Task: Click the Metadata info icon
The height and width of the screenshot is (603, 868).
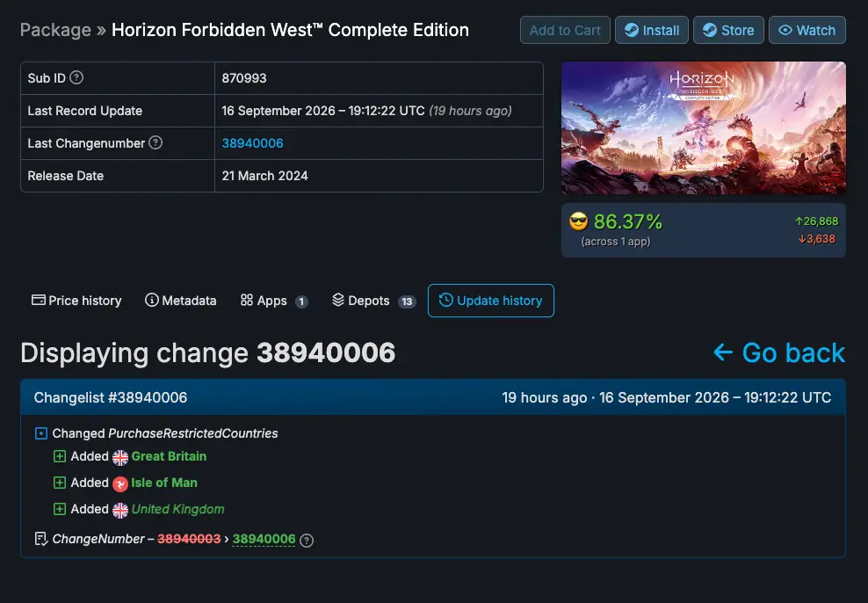Action: (x=152, y=300)
